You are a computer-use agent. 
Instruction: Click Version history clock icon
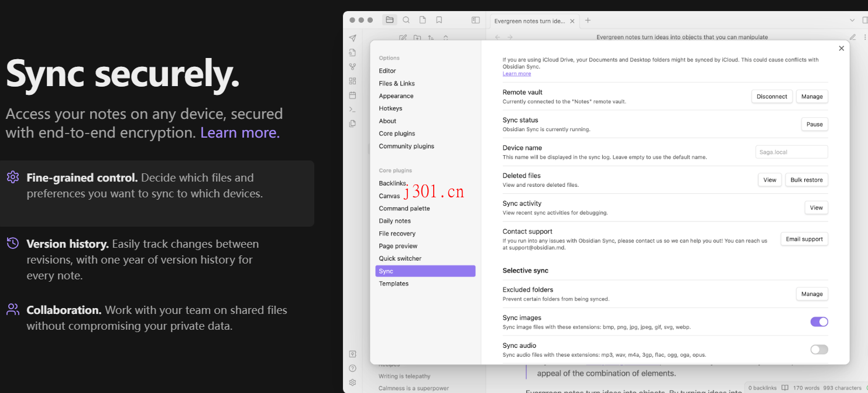click(12, 243)
